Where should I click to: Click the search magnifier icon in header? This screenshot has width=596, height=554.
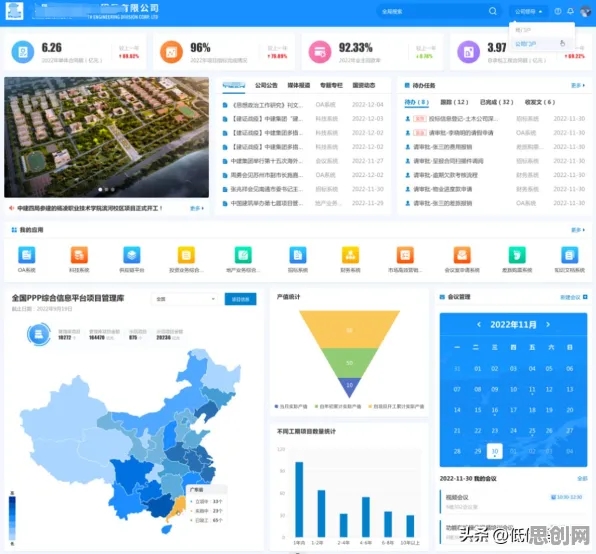[493, 11]
